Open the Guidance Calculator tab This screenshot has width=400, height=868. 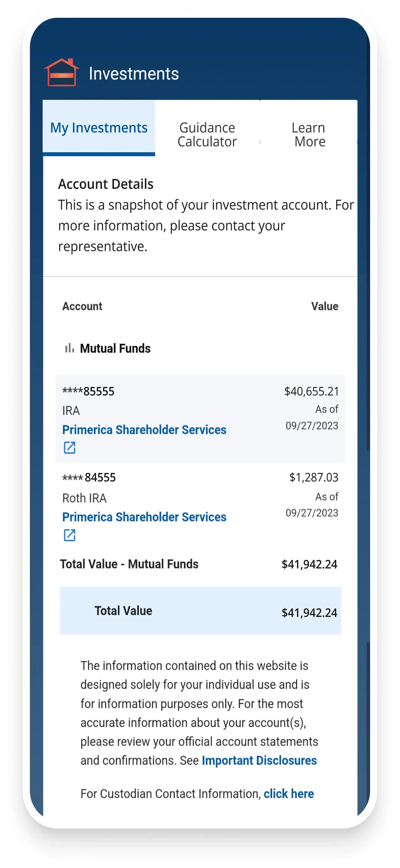click(x=207, y=135)
